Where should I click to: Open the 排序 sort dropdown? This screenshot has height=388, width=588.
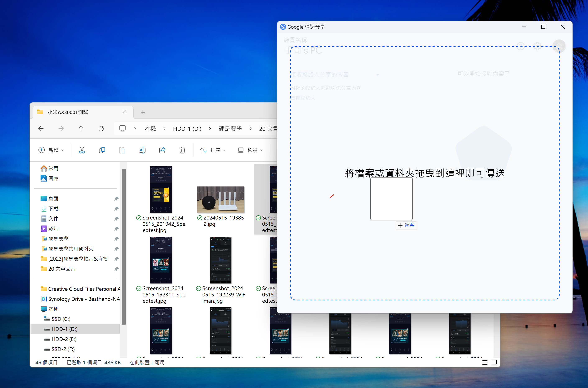(213, 150)
